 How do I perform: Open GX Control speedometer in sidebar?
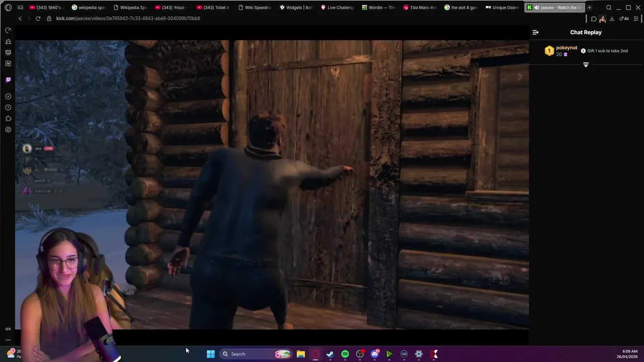point(8,31)
